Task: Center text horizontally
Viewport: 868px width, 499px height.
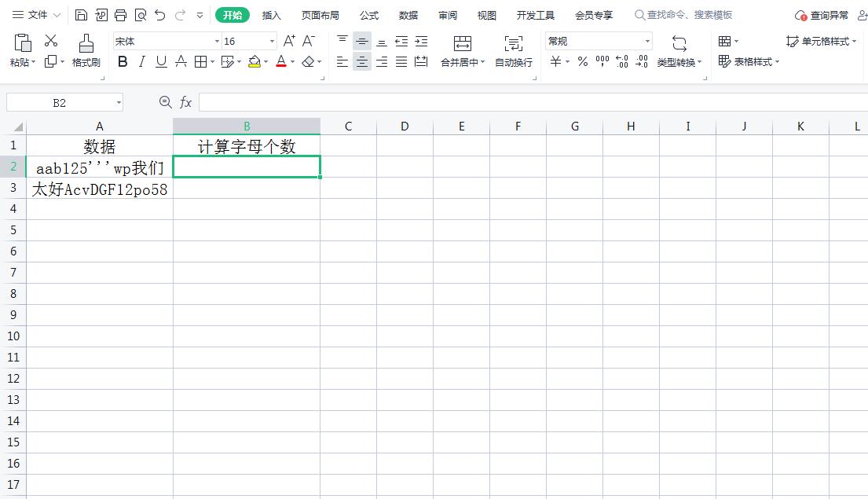Action: 361,61
